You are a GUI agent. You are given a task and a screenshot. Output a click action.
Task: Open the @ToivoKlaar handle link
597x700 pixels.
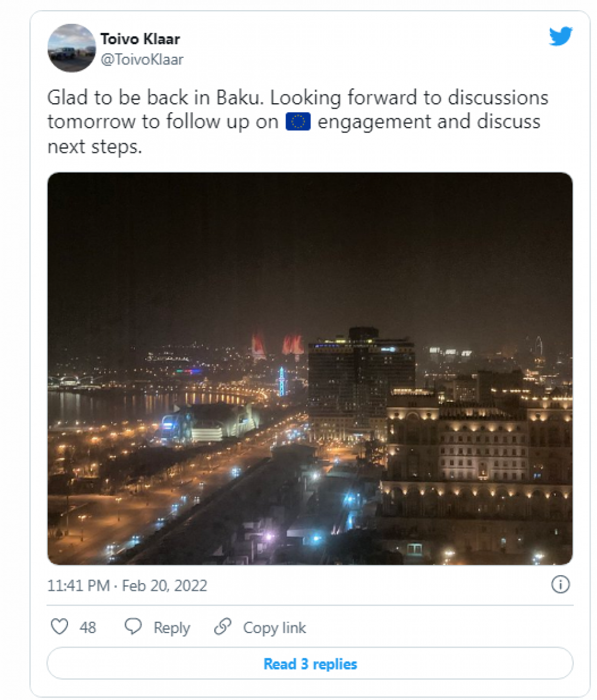(141, 59)
